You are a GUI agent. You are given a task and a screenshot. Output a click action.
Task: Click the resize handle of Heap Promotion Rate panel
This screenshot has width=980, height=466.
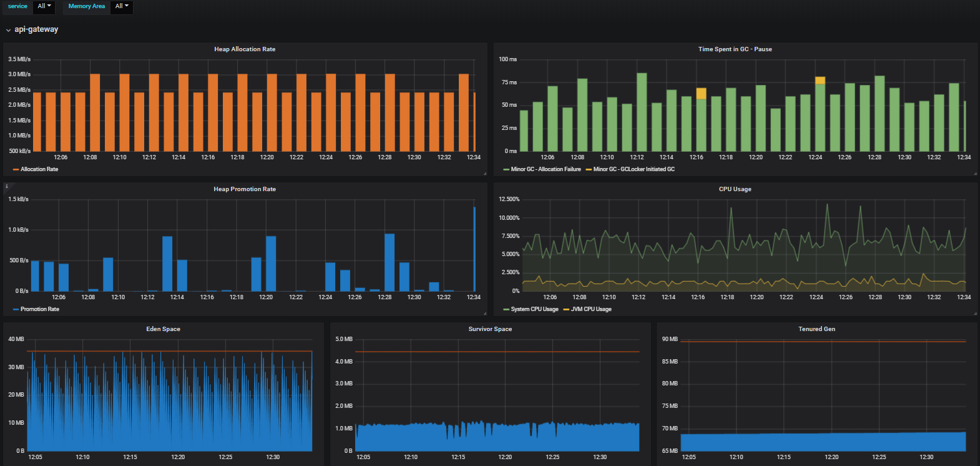click(x=485, y=314)
